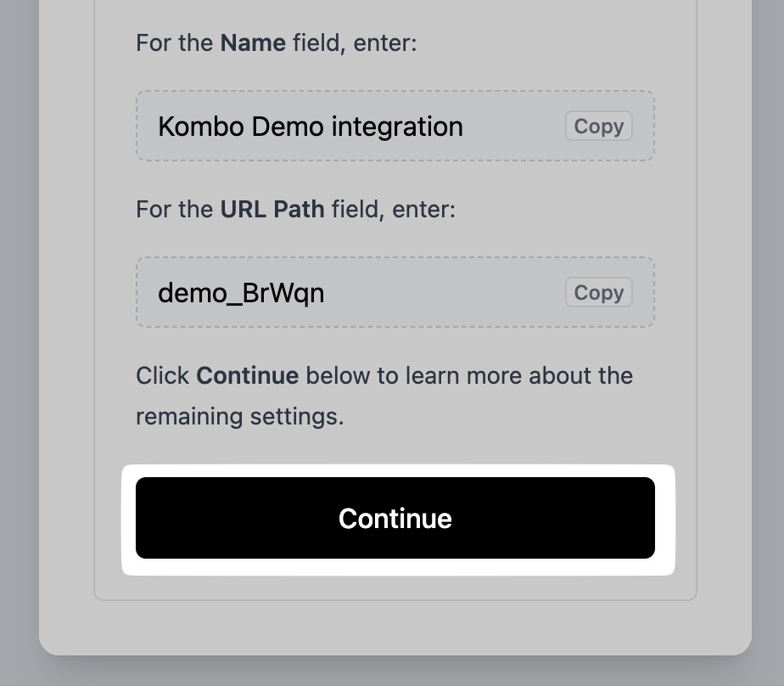Click the 'remaining settings.' text
784x686 pixels.
click(x=239, y=416)
